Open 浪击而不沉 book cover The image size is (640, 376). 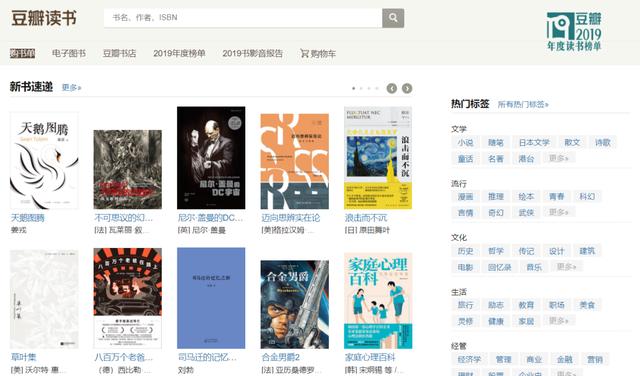click(x=378, y=158)
